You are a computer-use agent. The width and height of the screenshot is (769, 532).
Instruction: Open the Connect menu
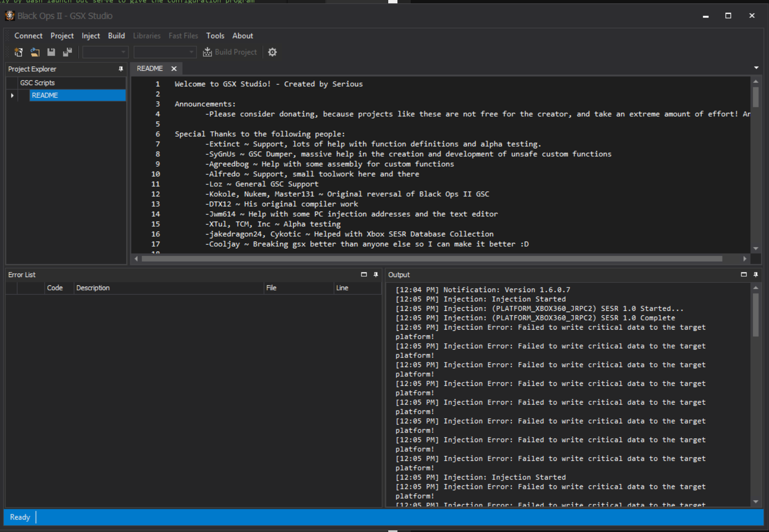tap(28, 36)
